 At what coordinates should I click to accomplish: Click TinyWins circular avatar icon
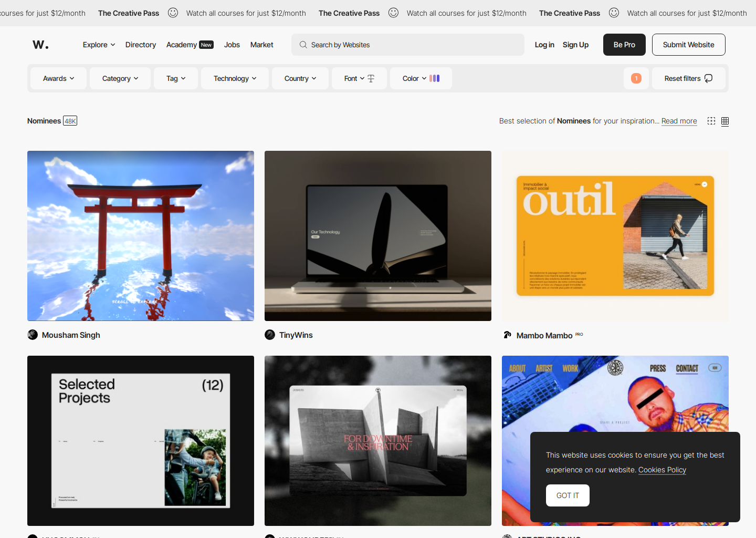270,335
